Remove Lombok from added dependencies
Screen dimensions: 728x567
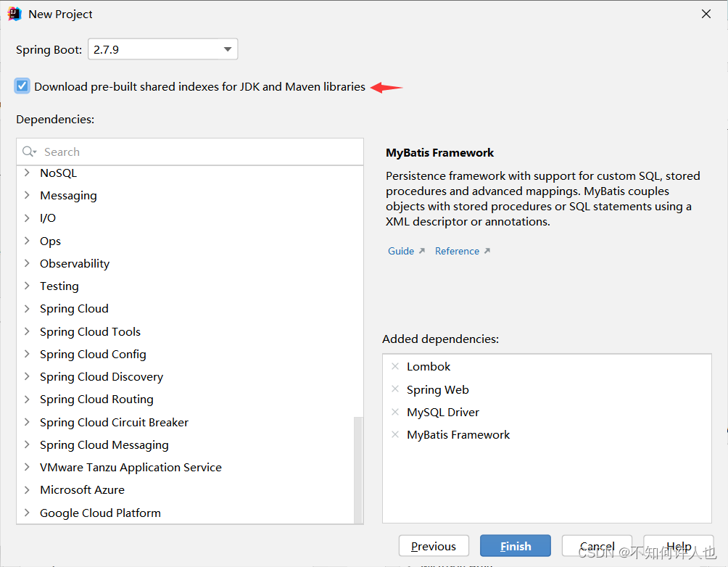[395, 367]
